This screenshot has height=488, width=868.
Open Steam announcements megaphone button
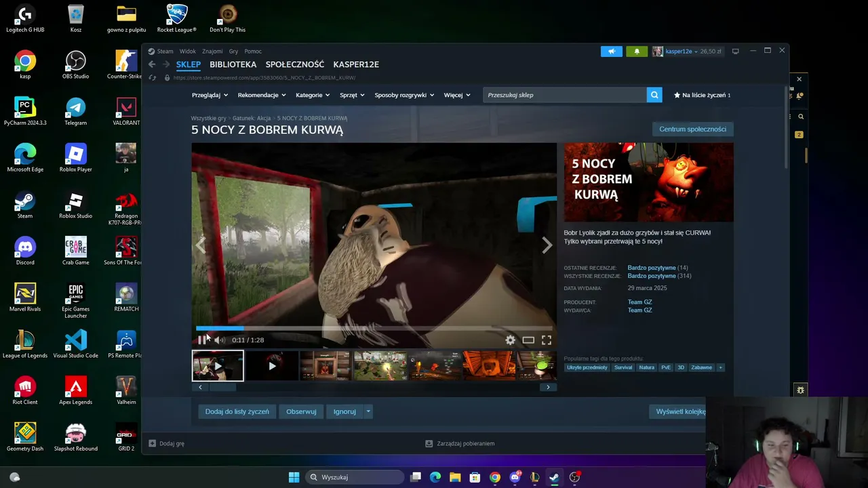611,52
